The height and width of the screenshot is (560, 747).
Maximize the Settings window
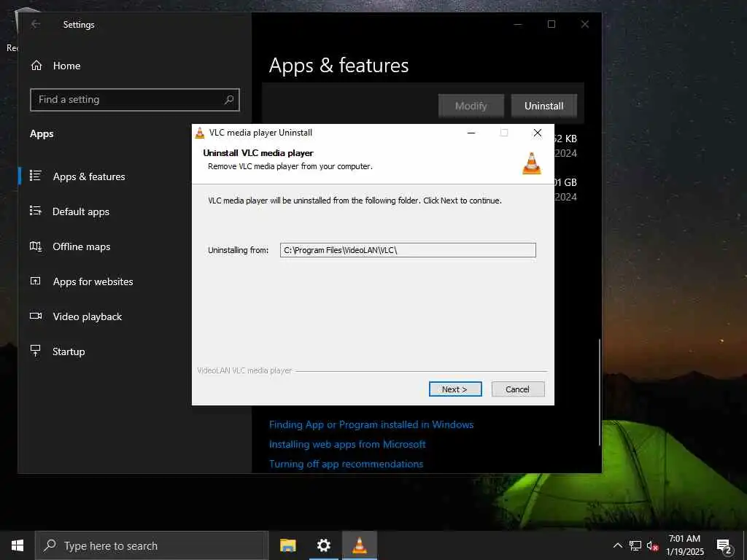tap(551, 24)
